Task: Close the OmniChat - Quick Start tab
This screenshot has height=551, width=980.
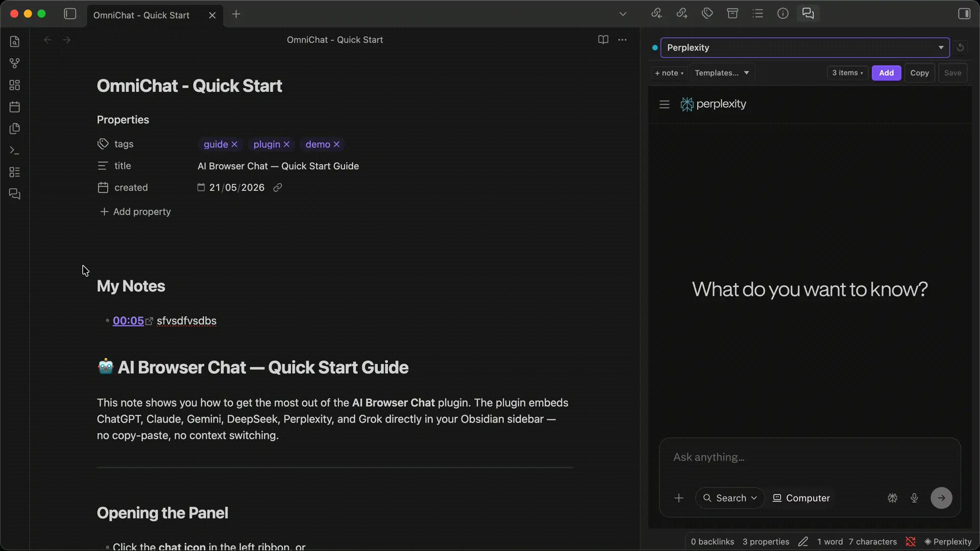Action: [x=212, y=15]
